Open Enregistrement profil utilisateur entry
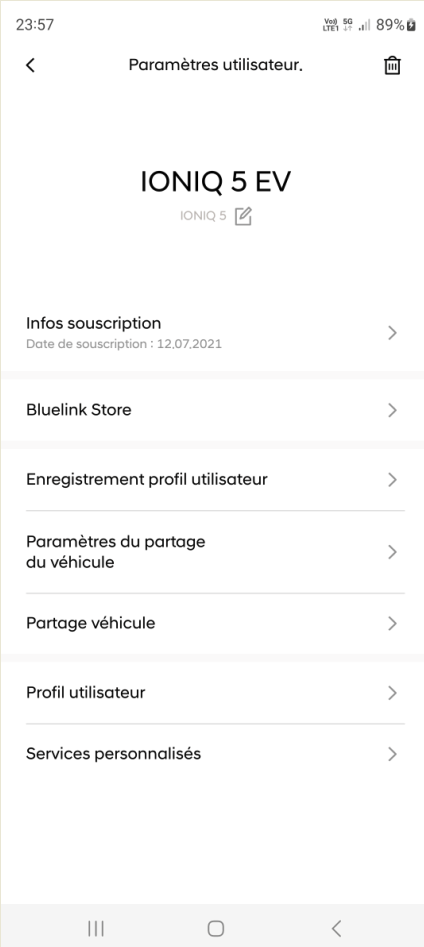 tap(212, 480)
